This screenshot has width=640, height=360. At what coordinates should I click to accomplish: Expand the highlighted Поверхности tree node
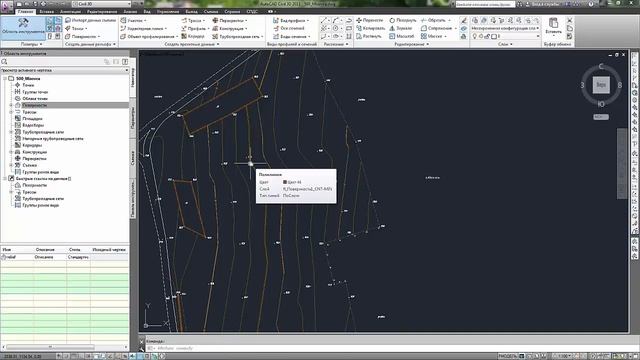click(11, 105)
